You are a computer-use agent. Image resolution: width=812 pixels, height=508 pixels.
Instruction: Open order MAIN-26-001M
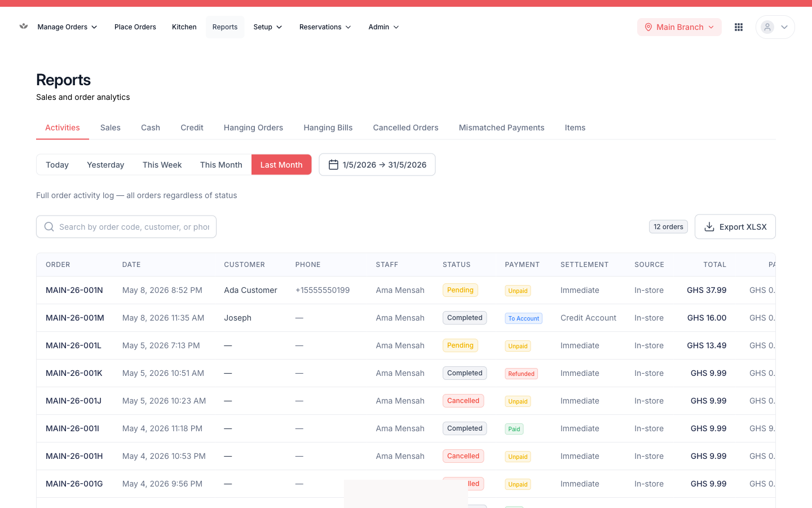pos(75,318)
